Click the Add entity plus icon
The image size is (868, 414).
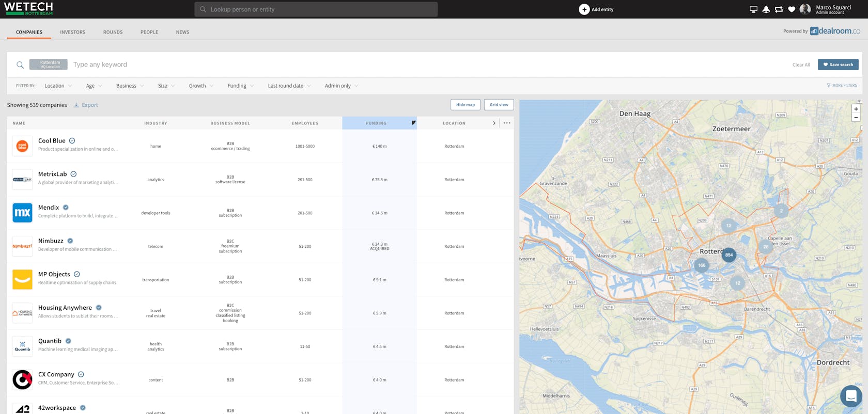point(584,9)
